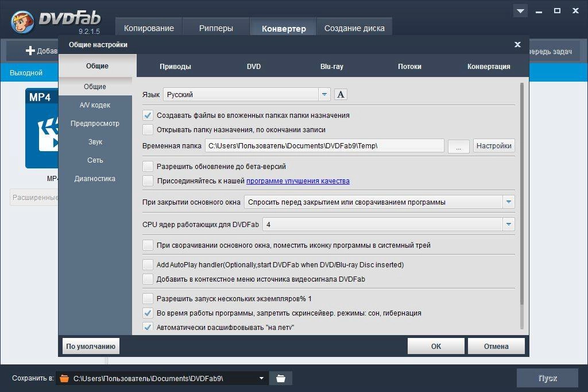
Task: Click the settings dialog vertical scrollbar
Action: pyautogui.click(x=521, y=194)
